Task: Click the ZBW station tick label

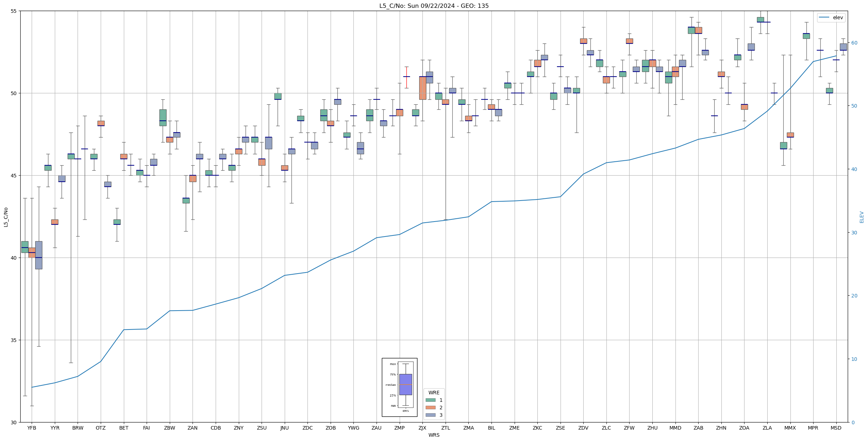Action: (x=169, y=428)
